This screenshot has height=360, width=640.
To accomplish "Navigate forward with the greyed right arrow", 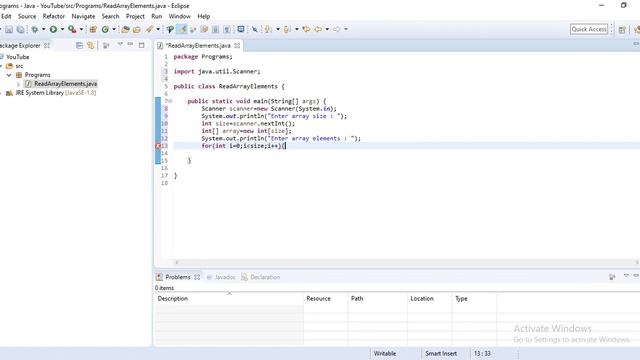I will (x=337, y=29).
